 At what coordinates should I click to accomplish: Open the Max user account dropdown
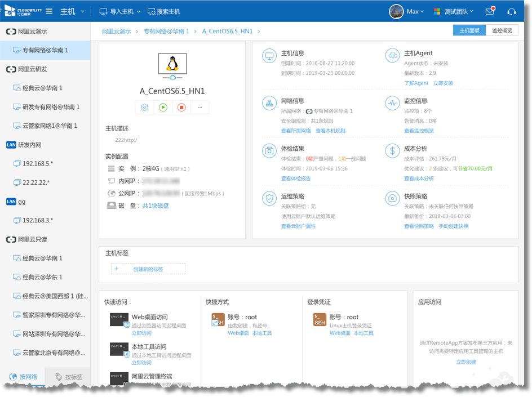point(406,11)
